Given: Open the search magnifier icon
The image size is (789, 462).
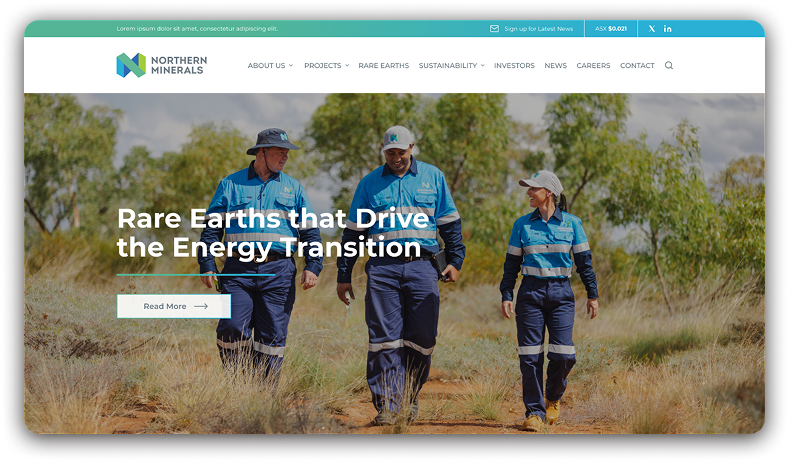Looking at the screenshot, I should [669, 65].
